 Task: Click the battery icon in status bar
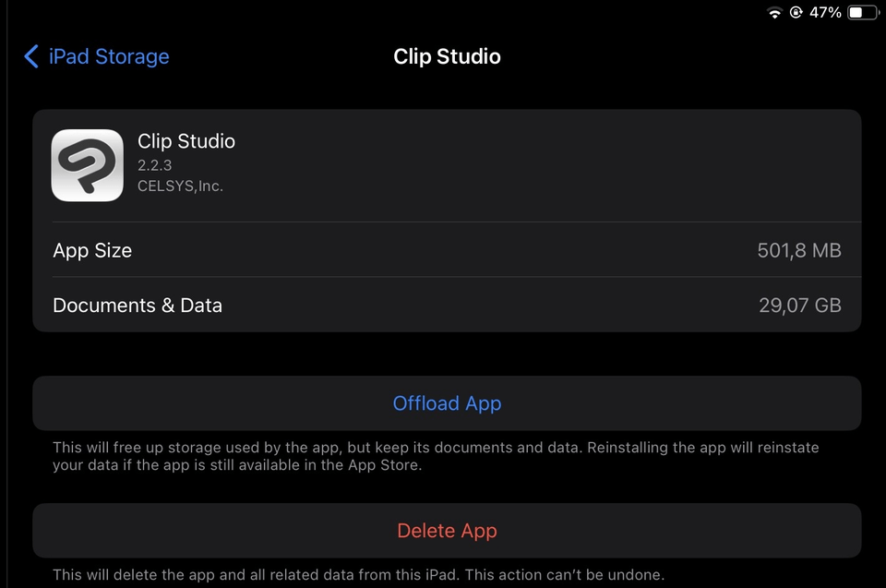(x=862, y=13)
